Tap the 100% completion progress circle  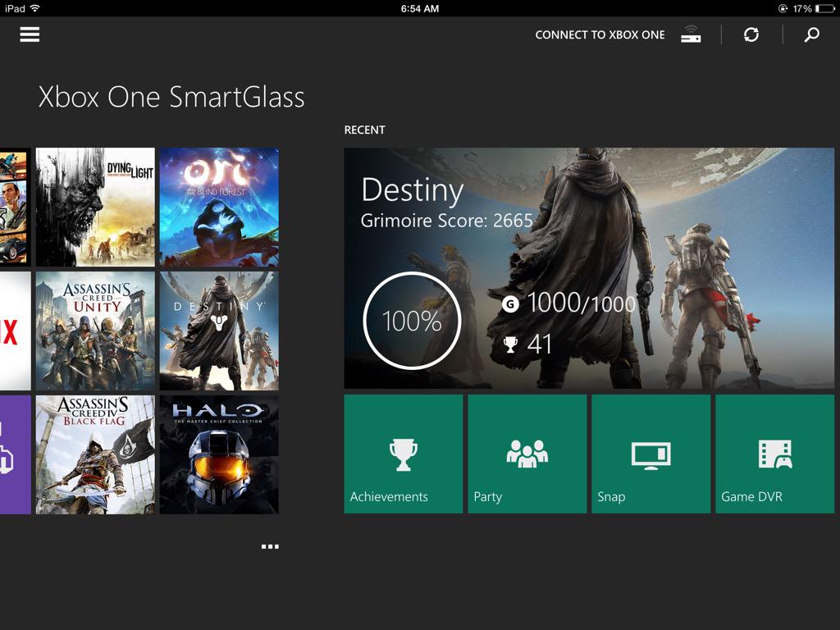[412, 321]
